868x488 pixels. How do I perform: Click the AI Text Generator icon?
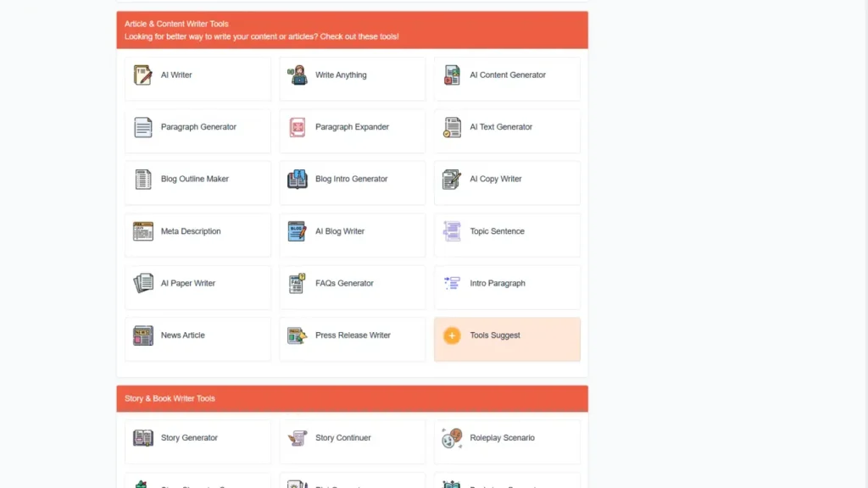452,127
